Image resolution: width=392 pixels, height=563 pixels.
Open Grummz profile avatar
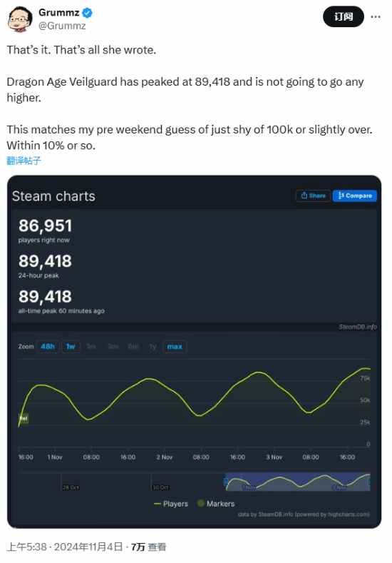click(20, 19)
